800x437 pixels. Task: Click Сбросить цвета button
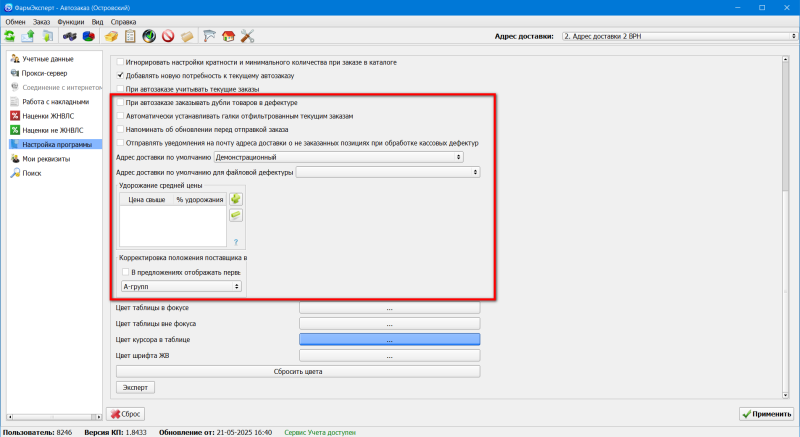(298, 371)
